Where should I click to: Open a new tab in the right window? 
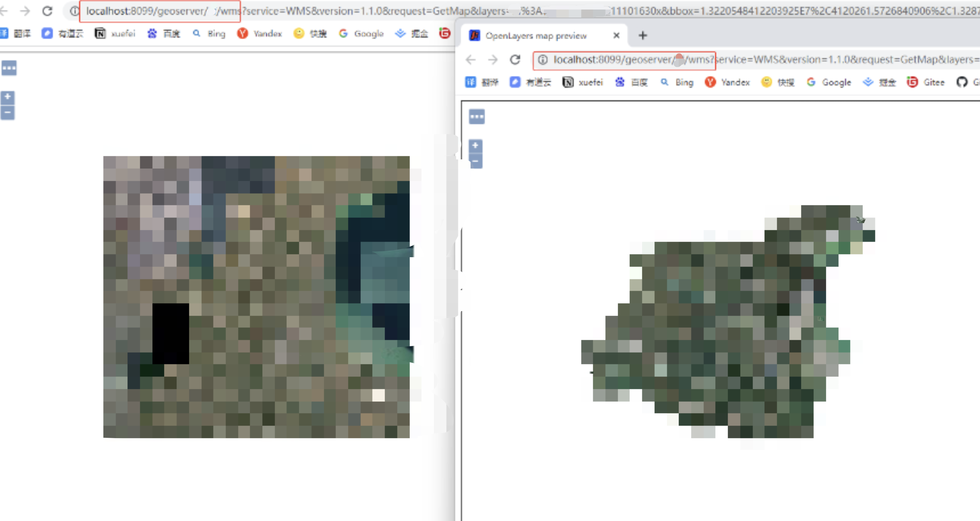[642, 36]
